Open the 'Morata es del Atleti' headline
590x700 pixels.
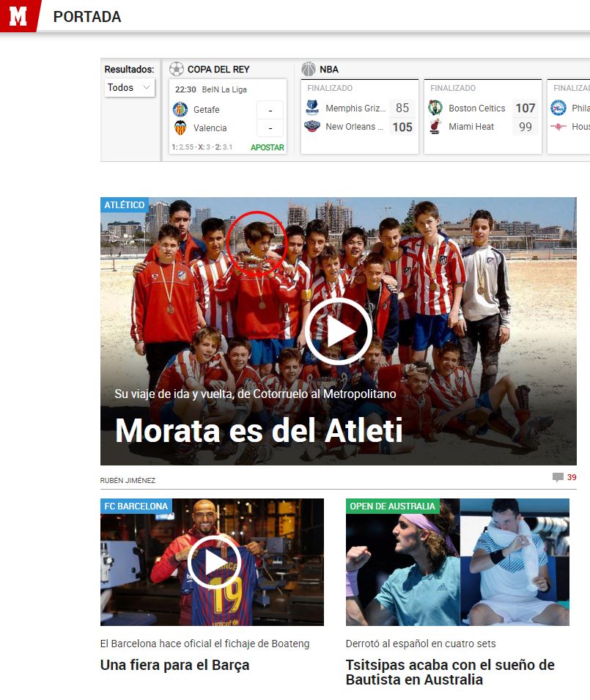259,430
